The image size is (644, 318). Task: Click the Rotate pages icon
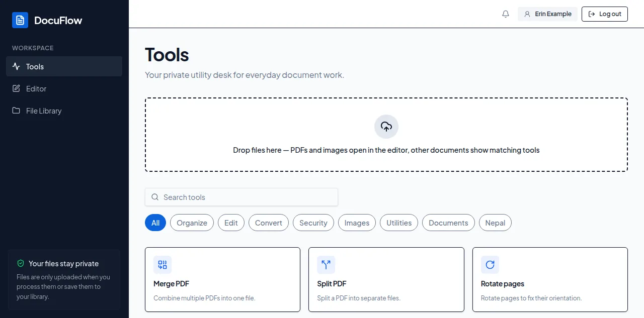pyautogui.click(x=490, y=265)
